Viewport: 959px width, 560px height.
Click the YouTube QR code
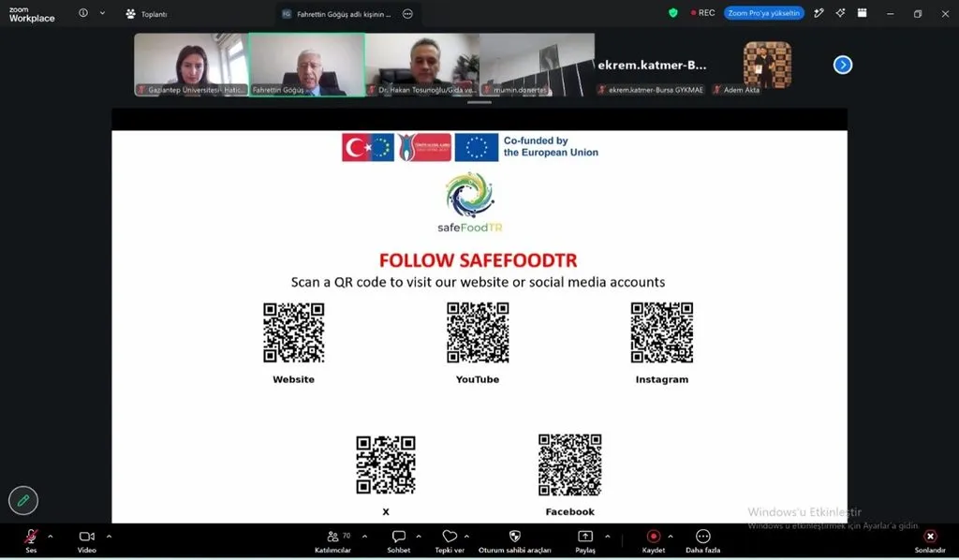click(478, 332)
